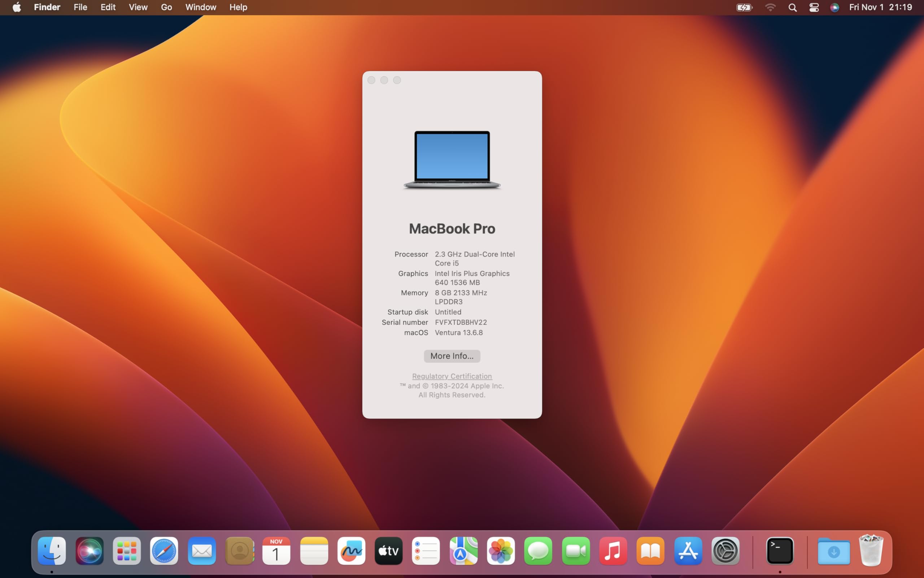Open Messages from the Dock
924x578 pixels.
539,551
